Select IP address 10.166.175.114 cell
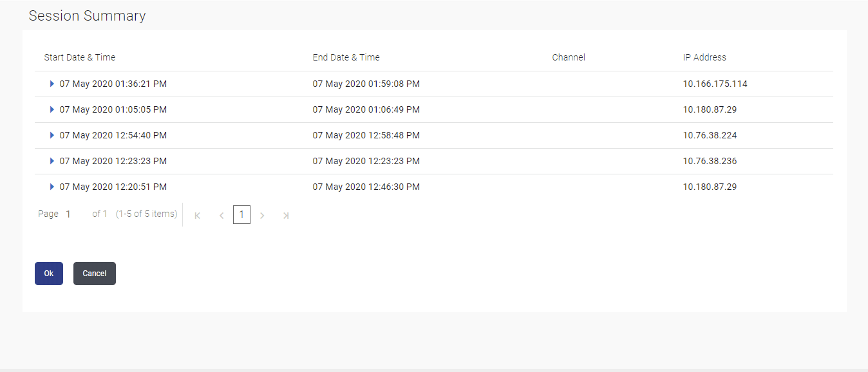868x372 pixels. (x=715, y=84)
